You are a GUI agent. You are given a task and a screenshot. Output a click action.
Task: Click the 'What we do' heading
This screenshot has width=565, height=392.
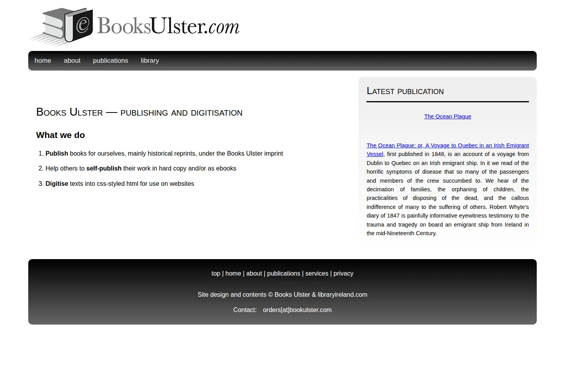[60, 135]
